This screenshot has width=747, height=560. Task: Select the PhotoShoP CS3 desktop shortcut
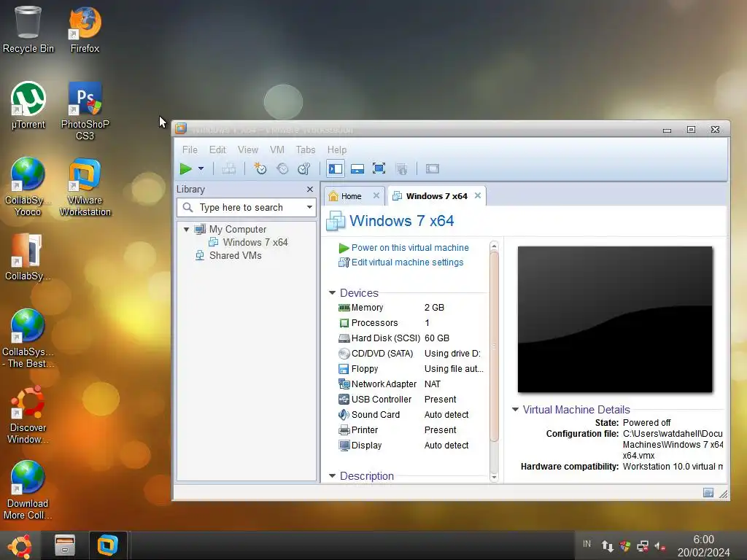click(x=85, y=112)
